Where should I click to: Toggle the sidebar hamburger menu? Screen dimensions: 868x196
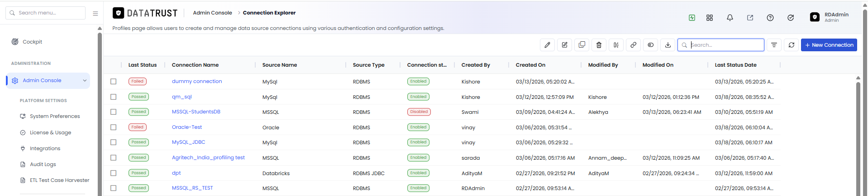pos(95,14)
